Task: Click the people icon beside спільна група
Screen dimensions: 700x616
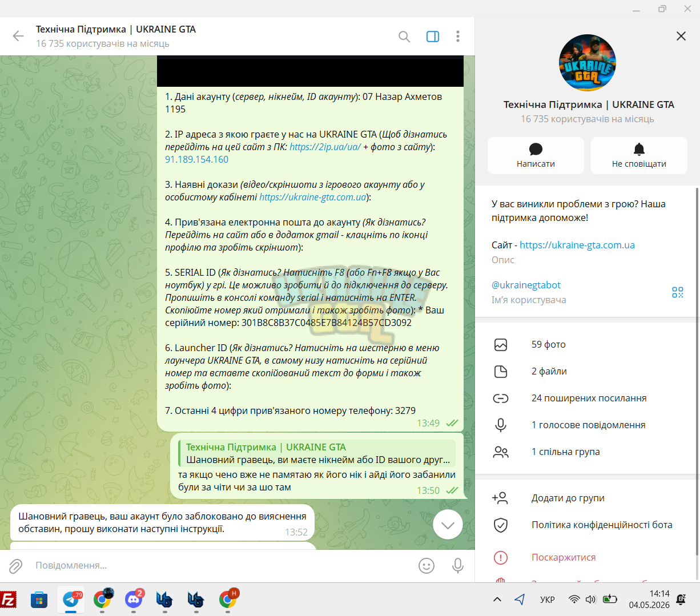Action: 501,452
